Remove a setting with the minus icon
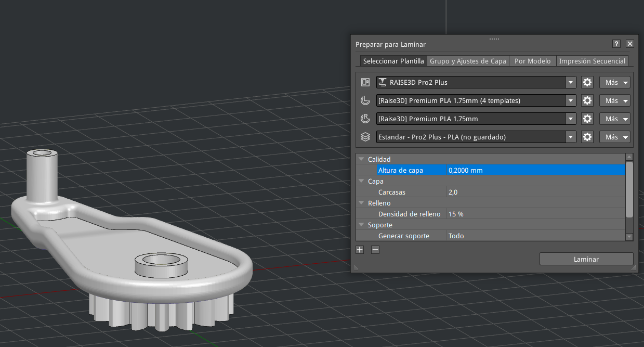The image size is (644, 347). pyautogui.click(x=375, y=250)
